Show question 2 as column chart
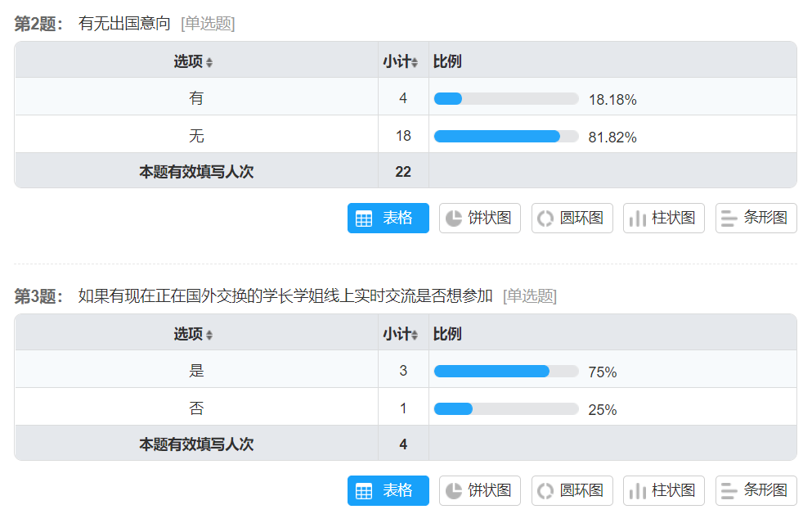 pos(663,219)
